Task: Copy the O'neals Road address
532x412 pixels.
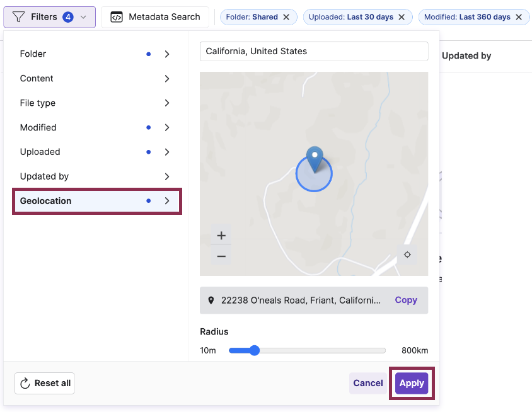Action: tap(406, 300)
